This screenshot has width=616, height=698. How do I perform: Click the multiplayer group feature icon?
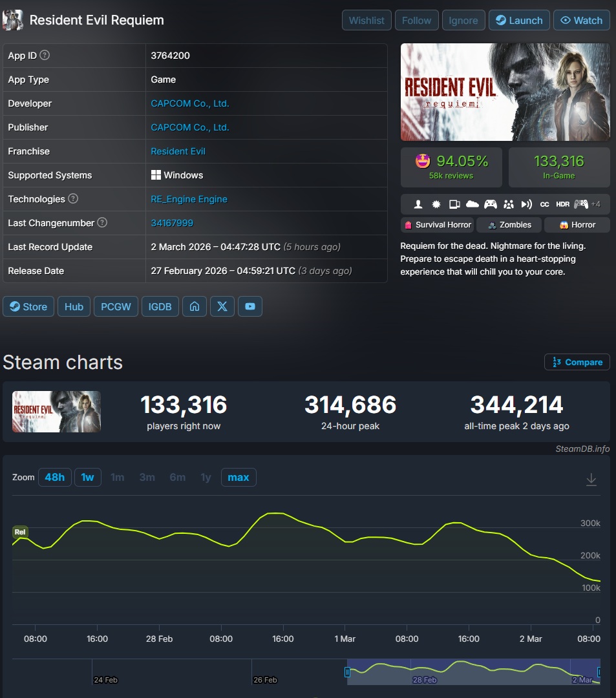pyautogui.click(x=509, y=204)
